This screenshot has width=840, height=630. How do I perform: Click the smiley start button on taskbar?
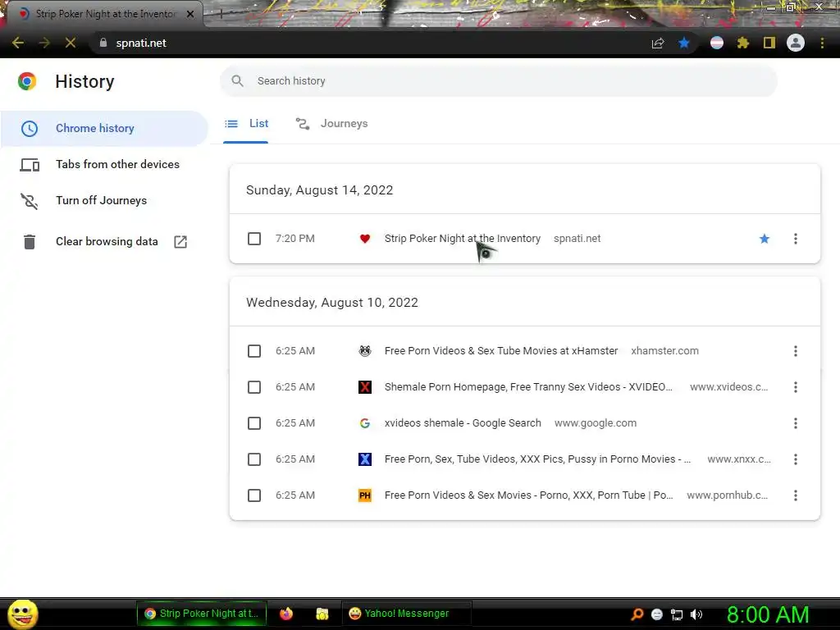point(23,614)
